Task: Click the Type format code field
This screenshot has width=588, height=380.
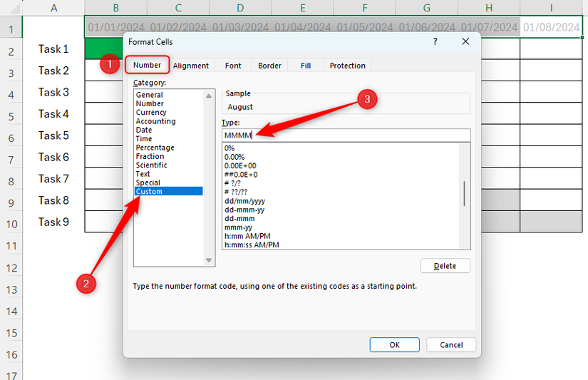Action: [346, 135]
